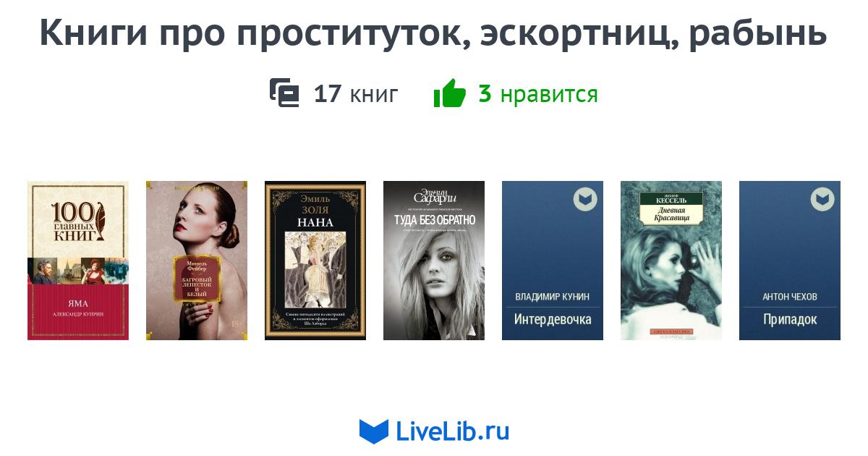The height and width of the screenshot is (456, 868).
Task: Click the 17 книг count label
Action: (356, 94)
